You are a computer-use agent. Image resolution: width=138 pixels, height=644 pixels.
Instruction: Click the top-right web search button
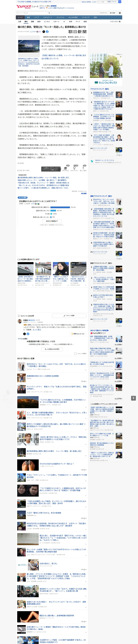pyautogui.click(x=120, y=2)
